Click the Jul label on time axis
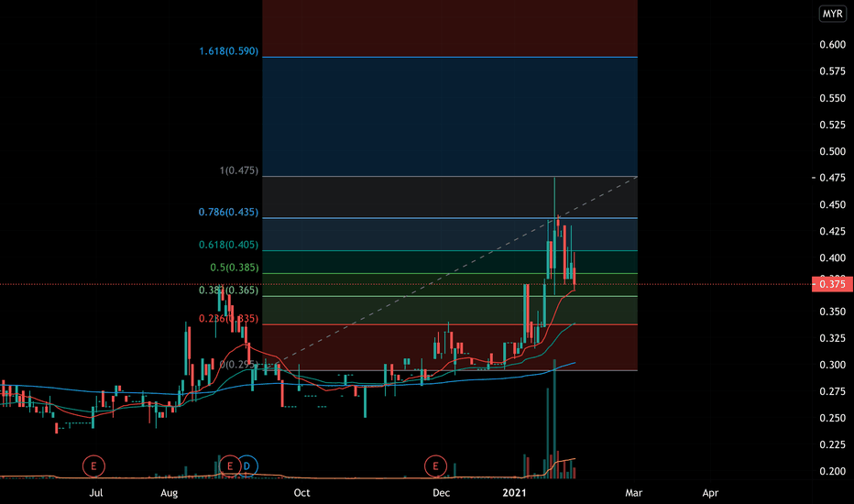This screenshot has height=504, width=854. tap(96, 493)
